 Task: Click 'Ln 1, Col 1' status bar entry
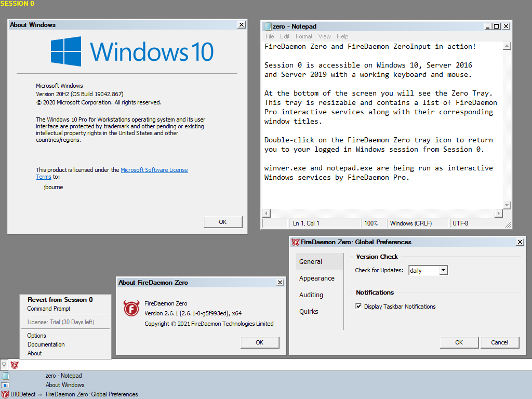pyautogui.click(x=325, y=223)
